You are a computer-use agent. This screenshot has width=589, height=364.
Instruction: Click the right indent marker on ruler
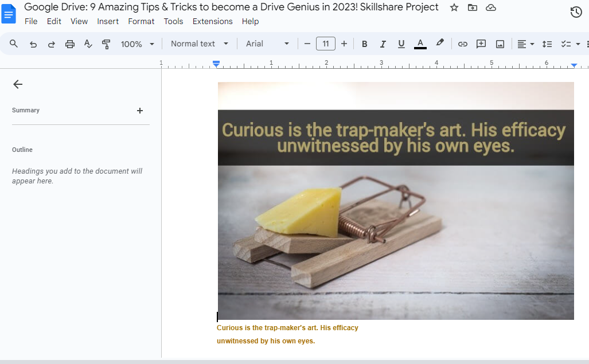[574, 66]
